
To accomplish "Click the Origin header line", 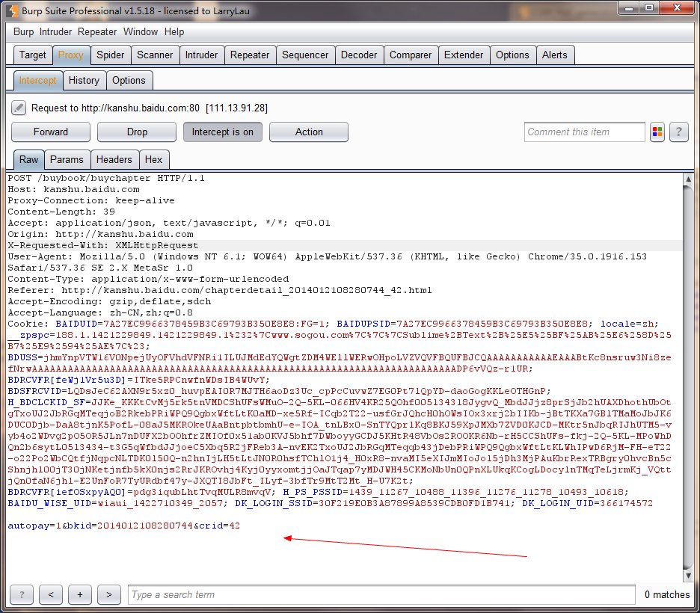I will tap(100, 234).
